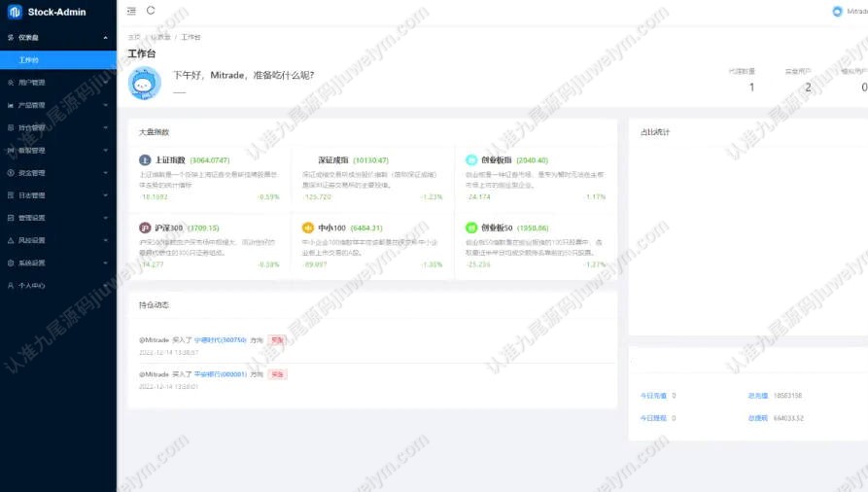This screenshot has height=492, width=868.
Task: Click the 日志管理 sidebar icon
Action: (11, 195)
